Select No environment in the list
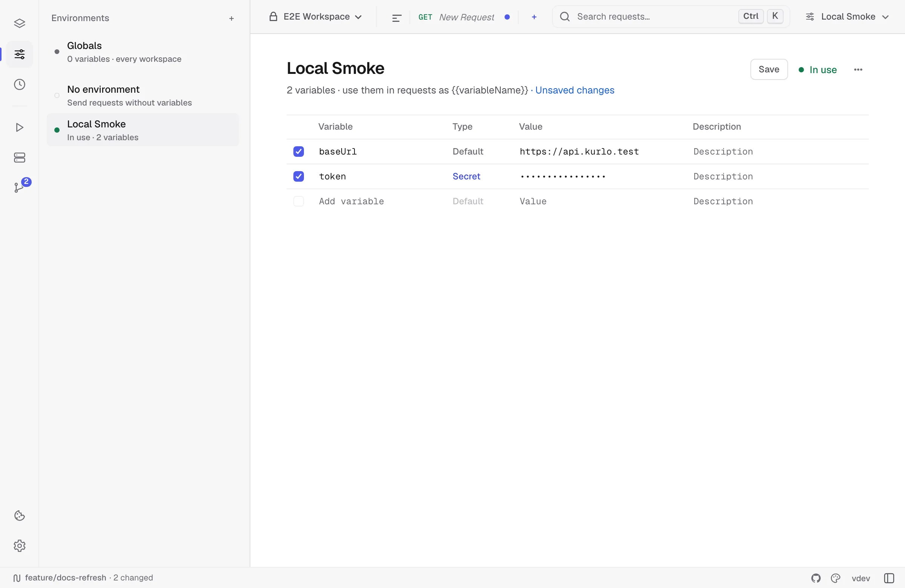Viewport: 905px width, 588px height. coord(143,95)
